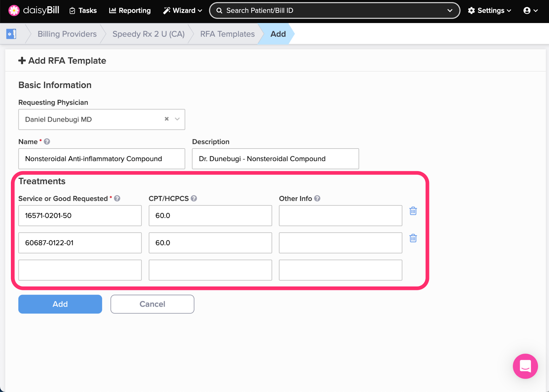
Task: Cancel the RFA template creation
Action: (152, 304)
